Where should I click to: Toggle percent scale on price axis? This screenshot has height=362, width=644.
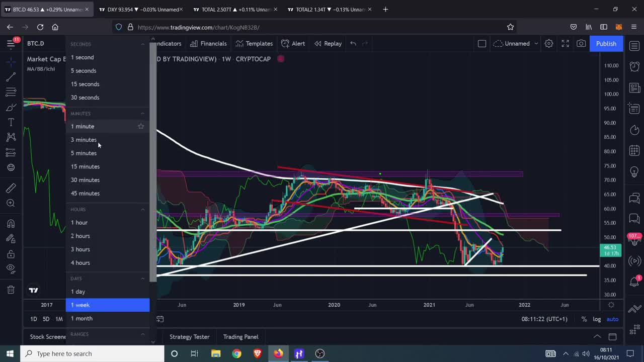[x=584, y=319]
